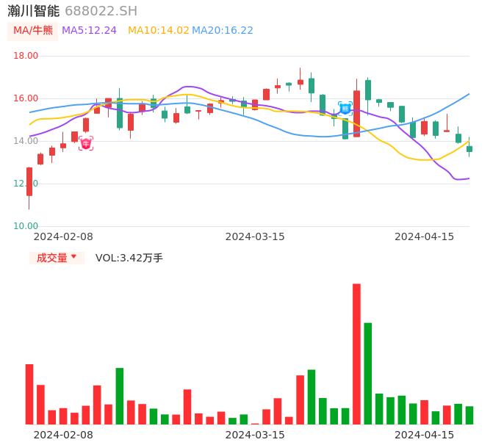Click the 成交量 dropdown arrow
Screen dimensions: 504x445
pyautogui.click(x=73, y=257)
